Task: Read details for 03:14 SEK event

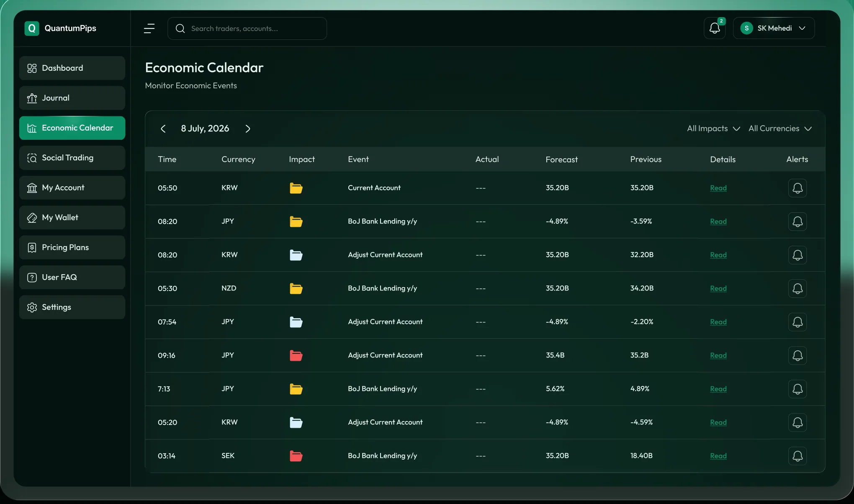Action: tap(718, 456)
